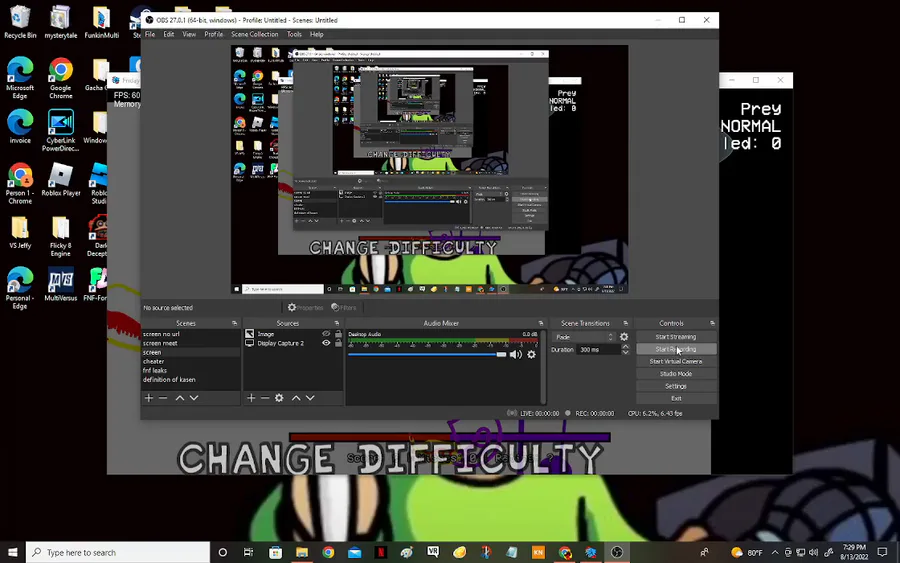The image size is (900, 563).
Task: Select the 'screen meet' scene
Action: 191,343
